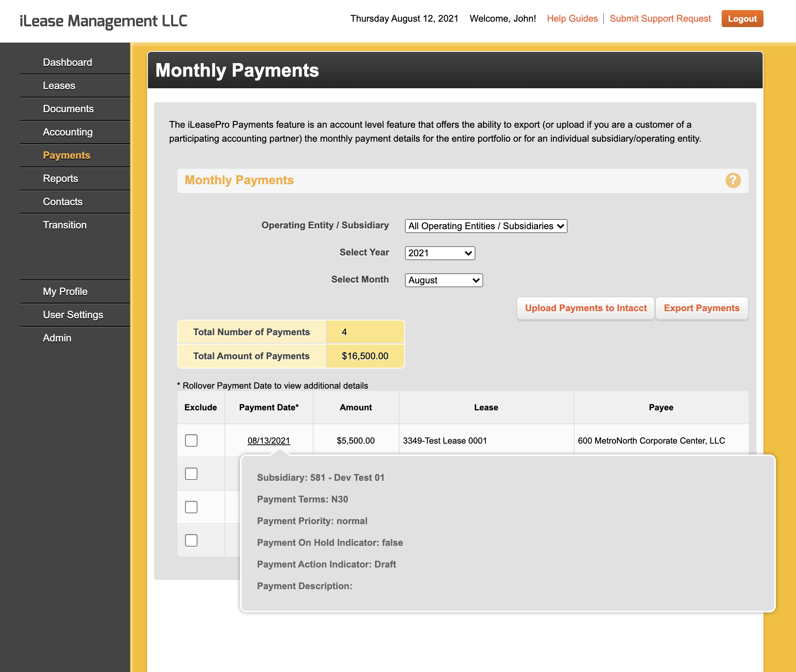Go to Accounting in the sidebar
Viewport: 796px width, 672px height.
point(67,132)
